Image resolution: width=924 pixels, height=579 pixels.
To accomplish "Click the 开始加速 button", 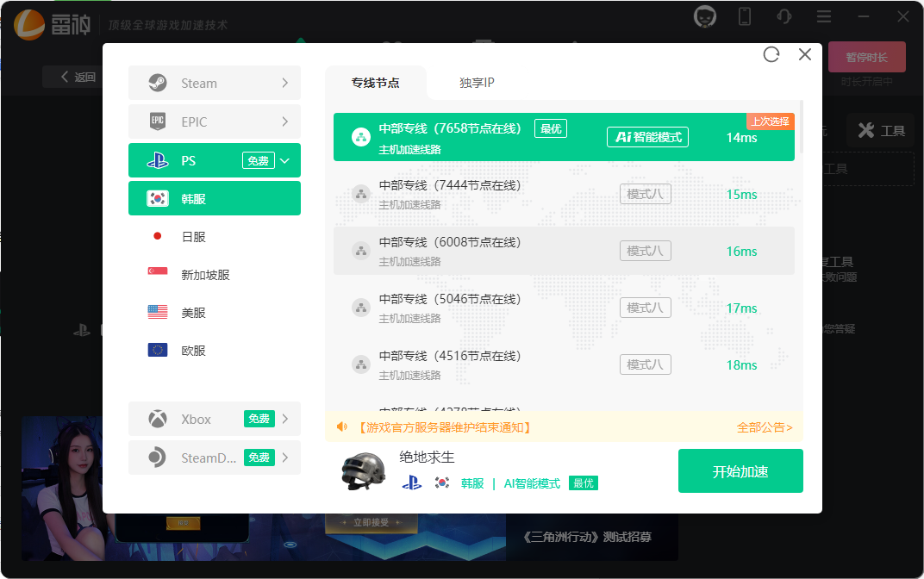I will click(740, 471).
